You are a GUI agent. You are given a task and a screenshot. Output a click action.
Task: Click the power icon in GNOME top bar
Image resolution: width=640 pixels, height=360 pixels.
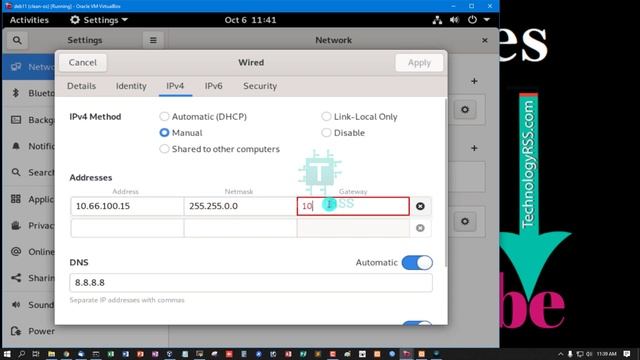(x=472, y=20)
